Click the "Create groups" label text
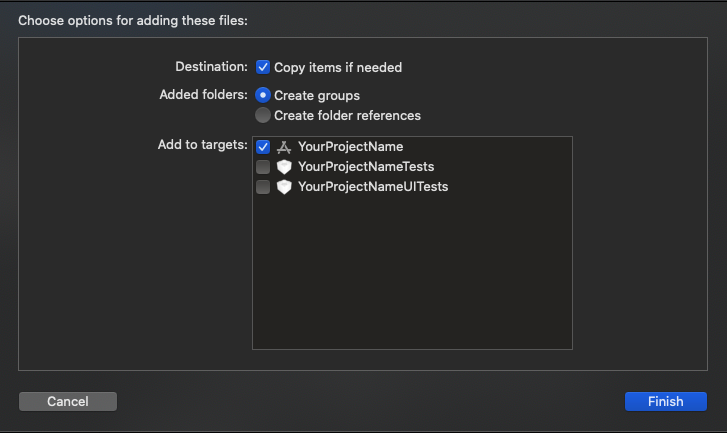Screen dimensions: 727x433 [x=317, y=95]
